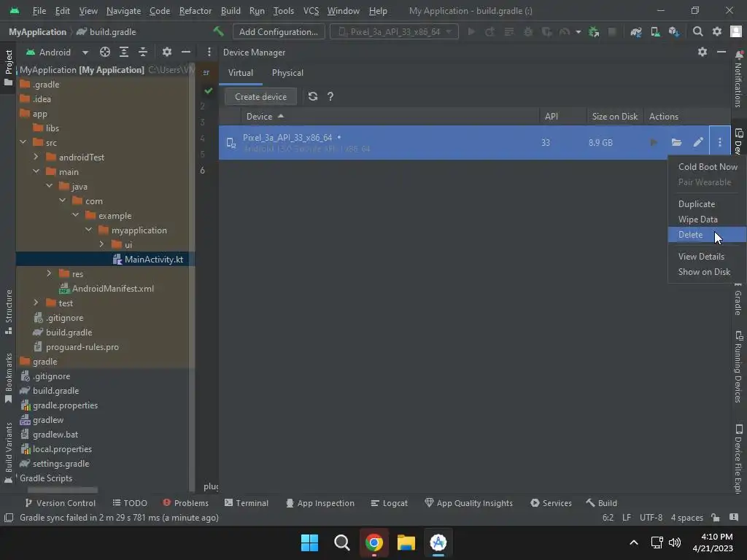Open the Logcat tool window
The image size is (747, 560).
[390, 503]
